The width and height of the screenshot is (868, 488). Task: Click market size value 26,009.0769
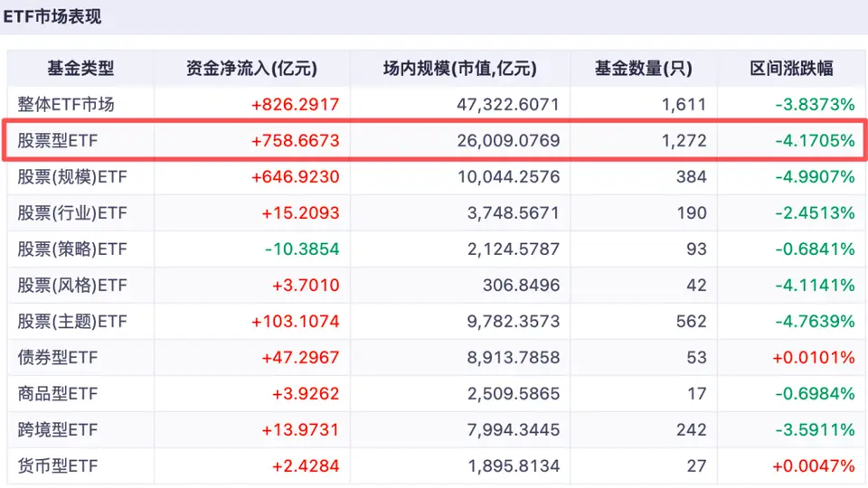pos(508,141)
